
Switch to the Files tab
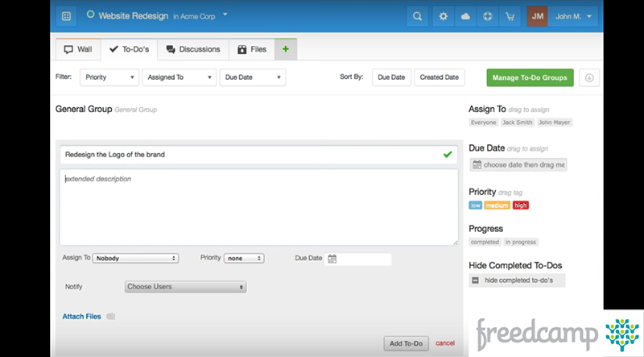point(251,49)
